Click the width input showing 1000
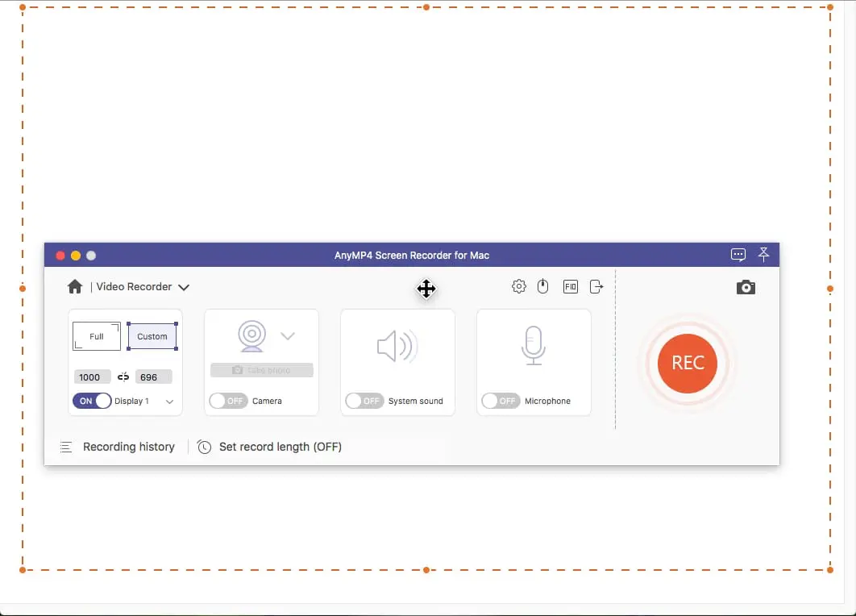Viewport: 856px width, 616px height. click(x=92, y=377)
